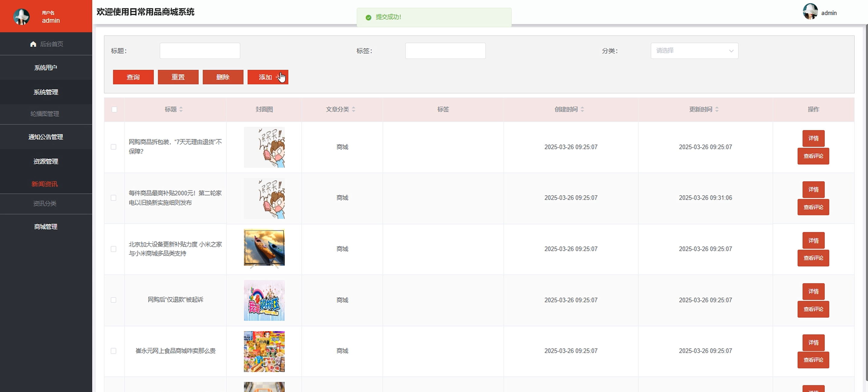Click the green success check icon
This screenshot has height=392, width=868.
(369, 17)
